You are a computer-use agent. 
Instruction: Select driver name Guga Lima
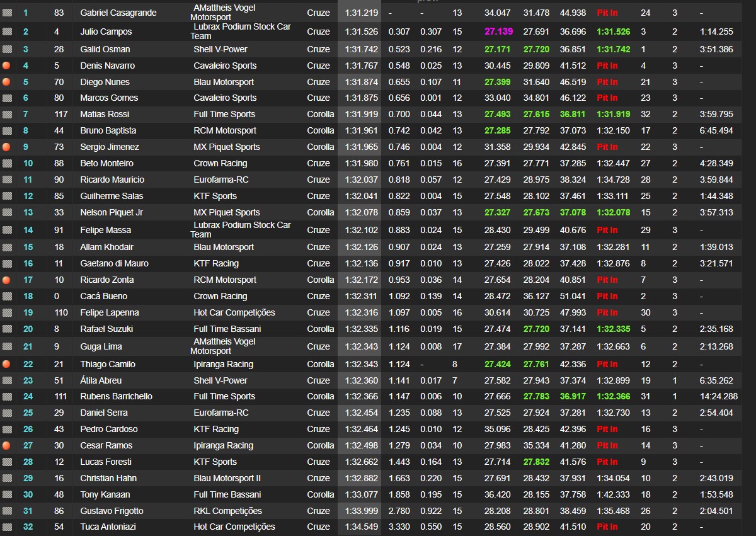(101, 346)
